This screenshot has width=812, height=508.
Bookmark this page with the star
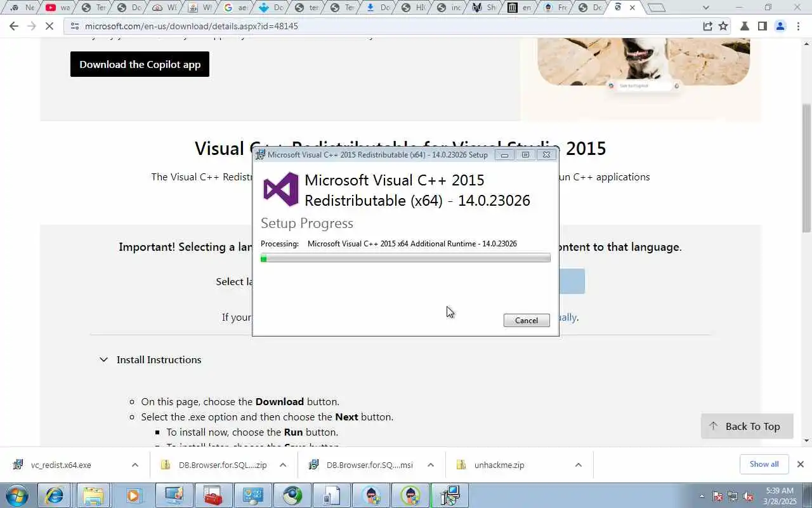(x=723, y=26)
